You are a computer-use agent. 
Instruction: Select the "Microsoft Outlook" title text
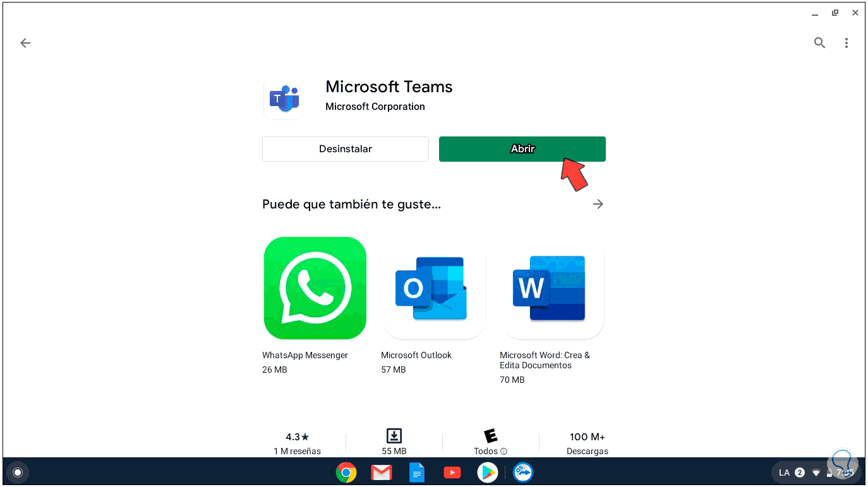416,355
